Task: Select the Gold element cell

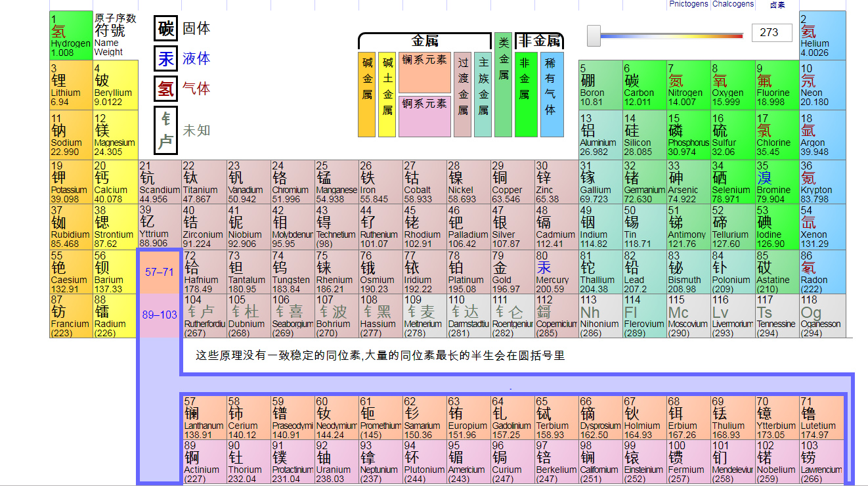Action: [512, 271]
